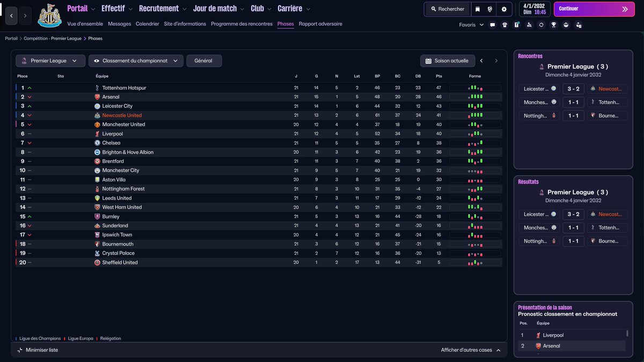Expand the Carrière menu chevron

point(308,9)
